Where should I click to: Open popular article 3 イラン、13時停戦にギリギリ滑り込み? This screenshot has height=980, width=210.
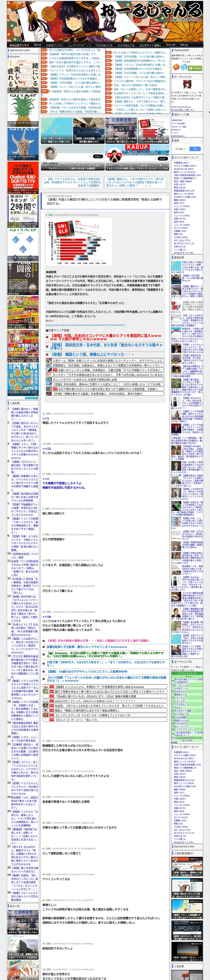pyautogui.click(x=24, y=451)
